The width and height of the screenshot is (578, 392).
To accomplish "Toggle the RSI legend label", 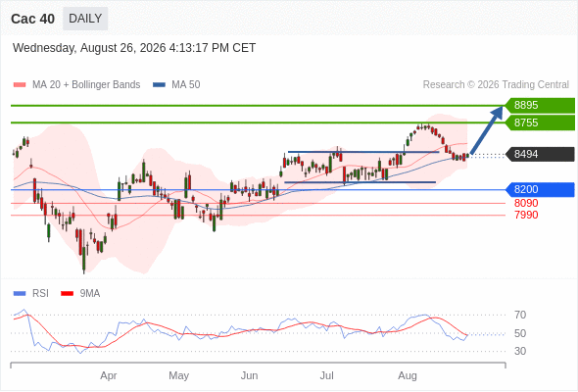I will [x=40, y=294].
